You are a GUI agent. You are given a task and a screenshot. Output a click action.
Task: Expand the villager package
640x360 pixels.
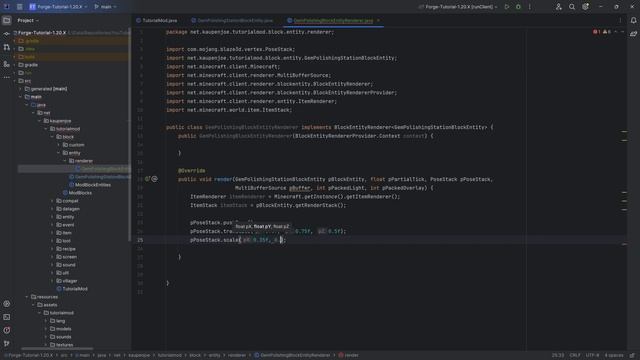(52, 281)
